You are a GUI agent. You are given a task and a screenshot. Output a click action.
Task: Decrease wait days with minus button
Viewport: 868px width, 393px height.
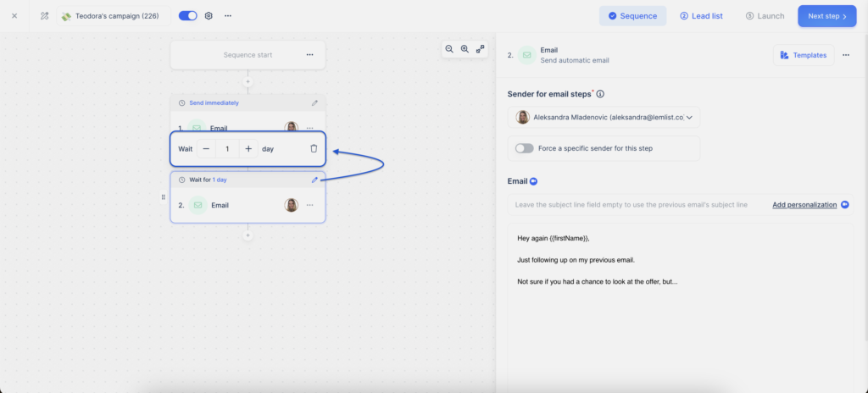coord(206,149)
